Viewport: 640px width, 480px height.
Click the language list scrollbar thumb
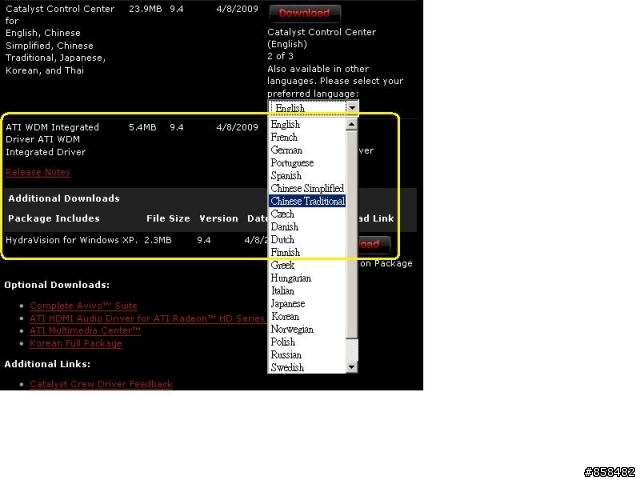coord(352,234)
